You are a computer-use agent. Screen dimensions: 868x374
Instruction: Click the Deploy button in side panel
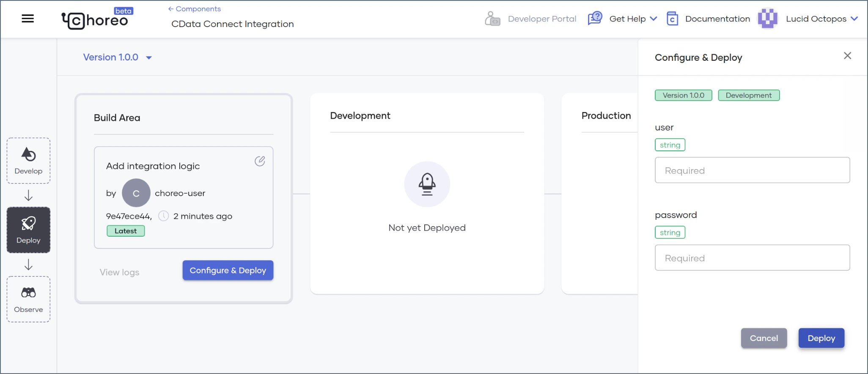[821, 338]
